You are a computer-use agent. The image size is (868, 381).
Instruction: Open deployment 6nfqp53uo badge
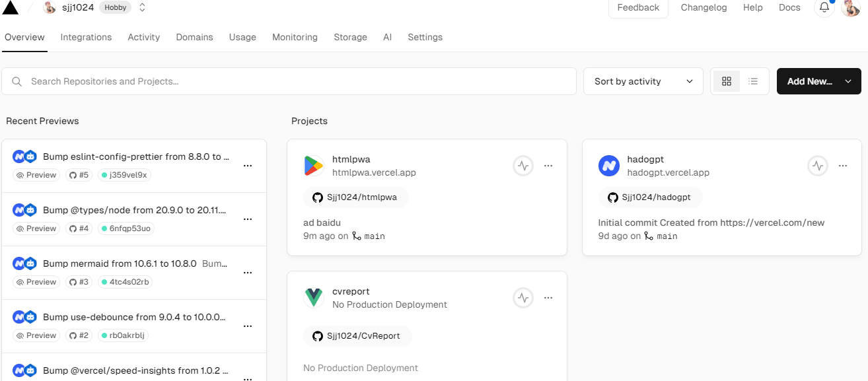click(126, 228)
